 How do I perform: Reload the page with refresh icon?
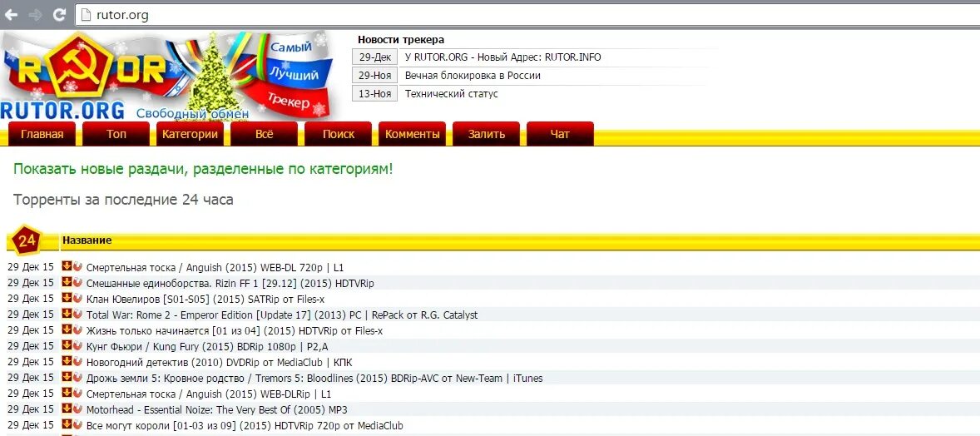59,15
